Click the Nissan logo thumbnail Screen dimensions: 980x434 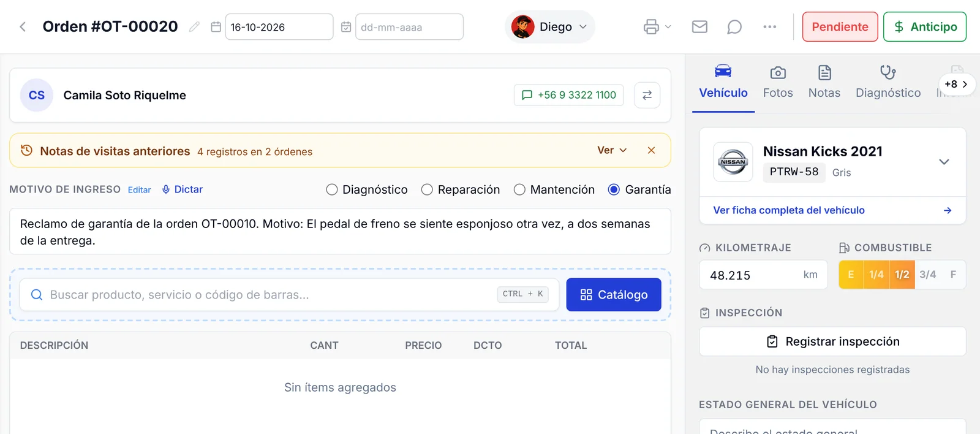pos(733,162)
